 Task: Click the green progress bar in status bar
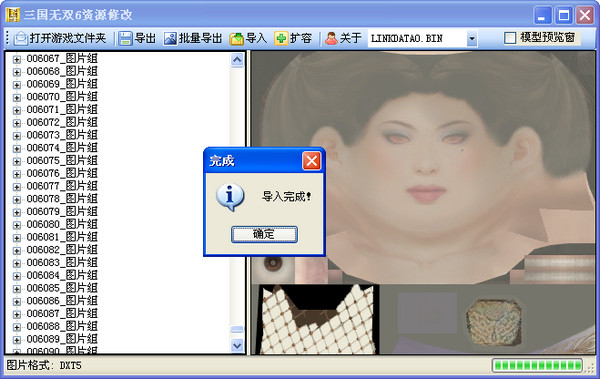[537, 366]
